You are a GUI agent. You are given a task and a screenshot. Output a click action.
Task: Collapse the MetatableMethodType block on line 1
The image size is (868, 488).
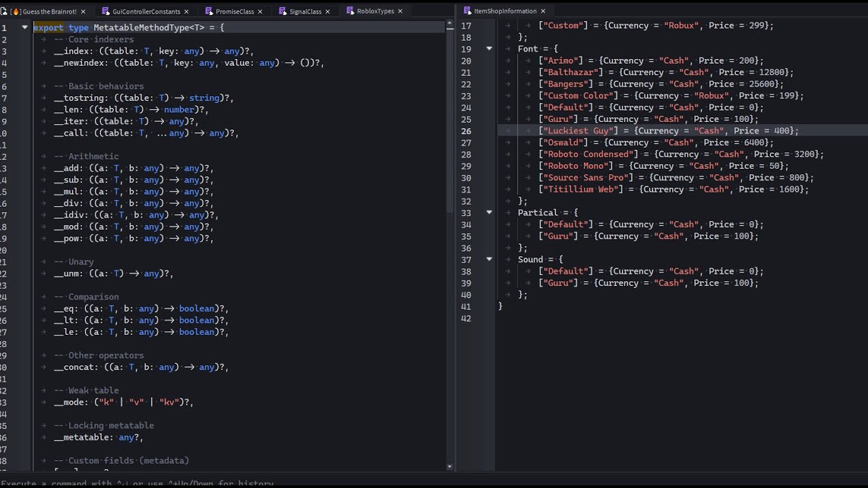[25, 28]
